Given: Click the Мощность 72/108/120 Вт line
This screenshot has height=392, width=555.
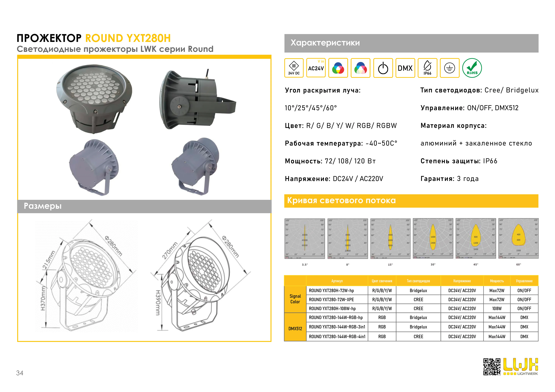Looking at the screenshot, I should pos(330,161).
